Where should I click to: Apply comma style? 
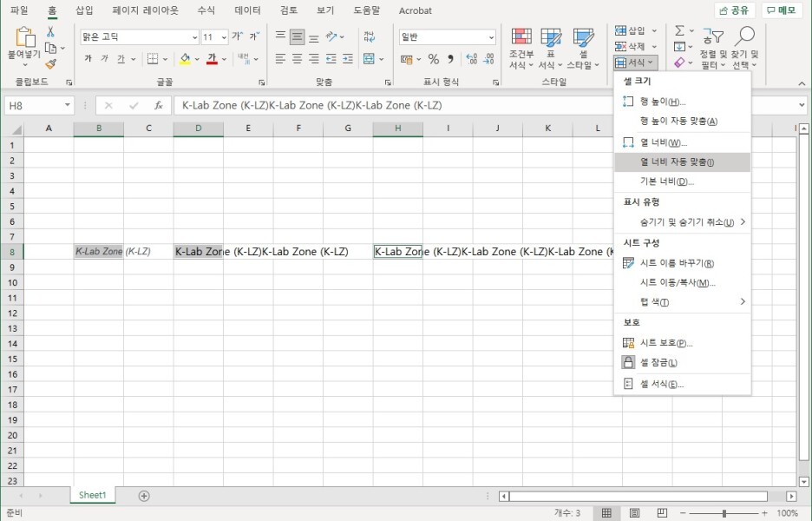[x=450, y=59]
